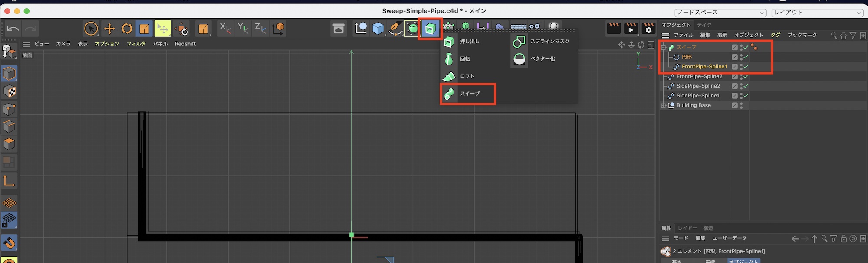
Task: Choose 押し出し (Extrude) generator
Action: (x=469, y=42)
